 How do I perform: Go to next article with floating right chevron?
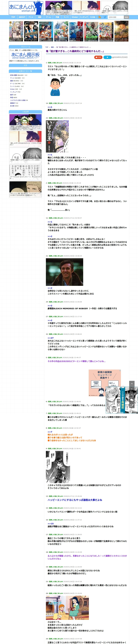tap(132, 389)
